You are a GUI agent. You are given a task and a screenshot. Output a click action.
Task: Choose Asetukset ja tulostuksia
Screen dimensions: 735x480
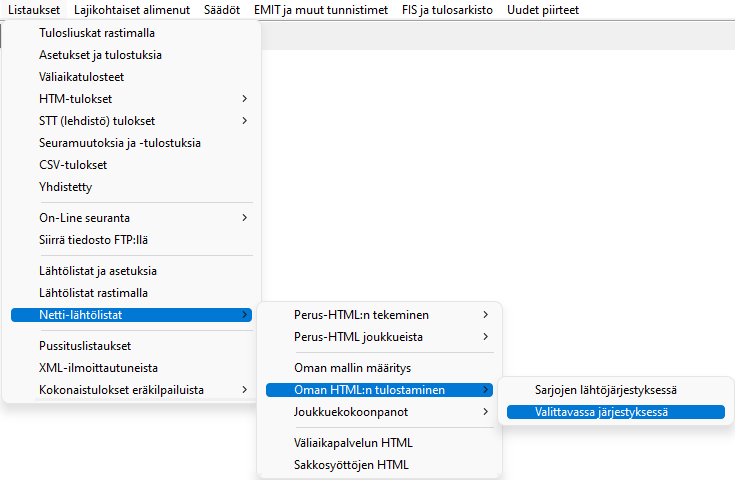[x=100, y=55]
